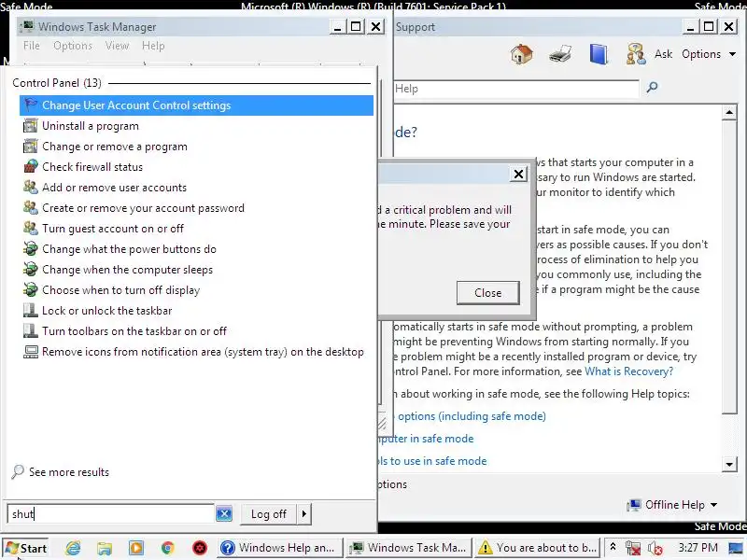
Task: Click the Check firewall status icon
Action: pos(31,167)
